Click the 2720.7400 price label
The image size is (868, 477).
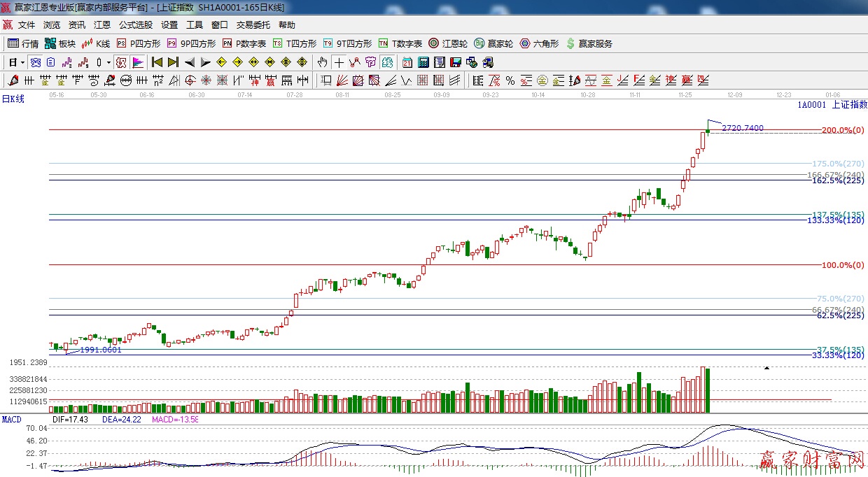pyautogui.click(x=742, y=128)
